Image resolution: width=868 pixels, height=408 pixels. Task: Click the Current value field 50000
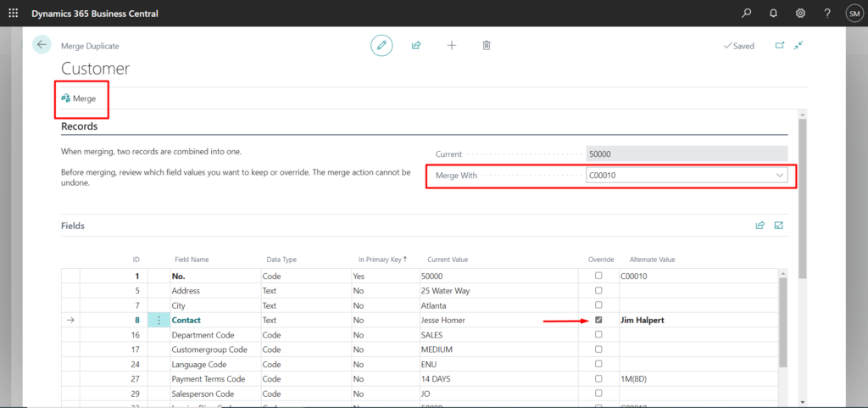point(687,154)
